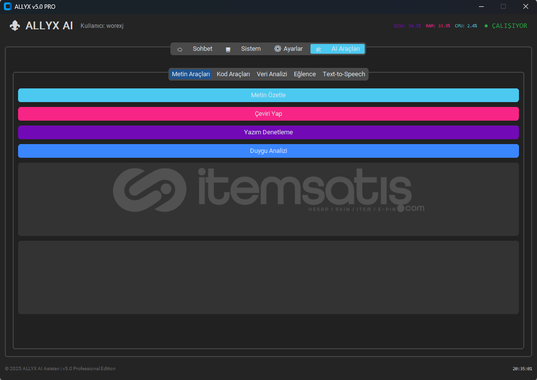
Task: Open the Text-to-Speech sub-tab
Action: click(344, 74)
